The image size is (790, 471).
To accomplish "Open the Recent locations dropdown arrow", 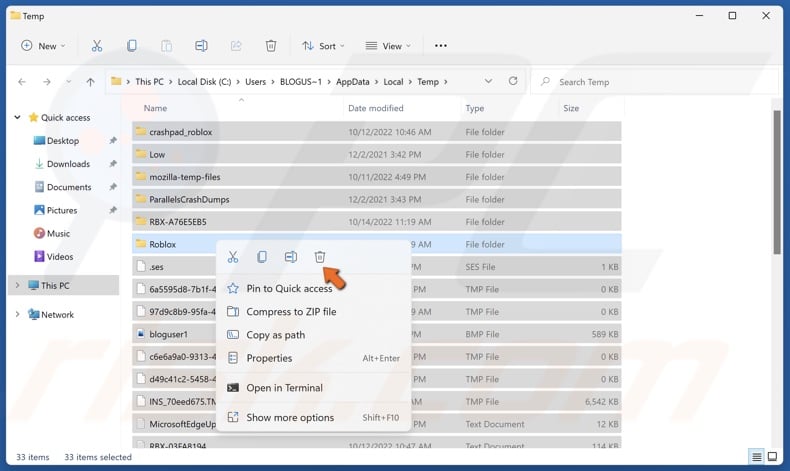I will pyautogui.click(x=69, y=82).
